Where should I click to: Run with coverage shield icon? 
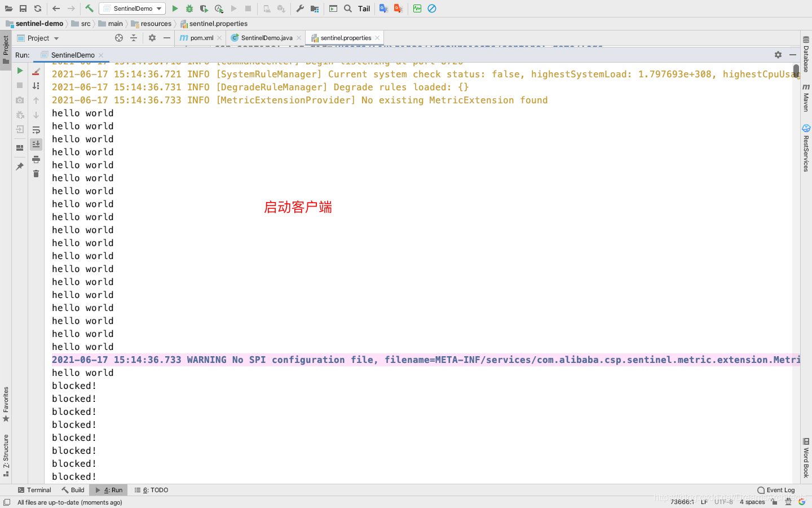tap(204, 8)
